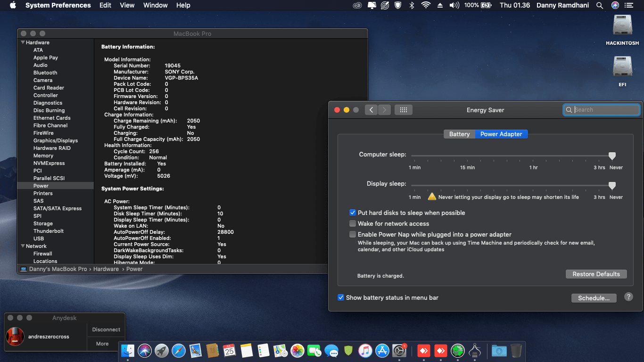Click the Energy Saver help button
This screenshot has height=362, width=644.
point(628,297)
